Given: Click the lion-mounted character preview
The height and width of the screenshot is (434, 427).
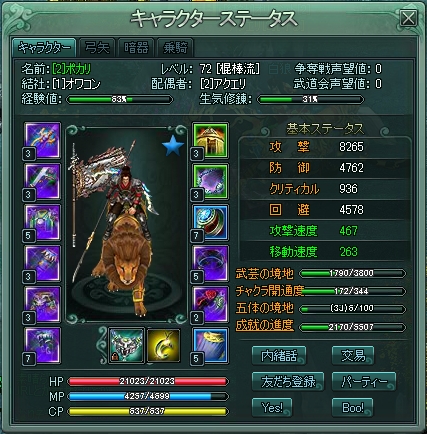Looking at the screenshot, I should coord(127,224).
